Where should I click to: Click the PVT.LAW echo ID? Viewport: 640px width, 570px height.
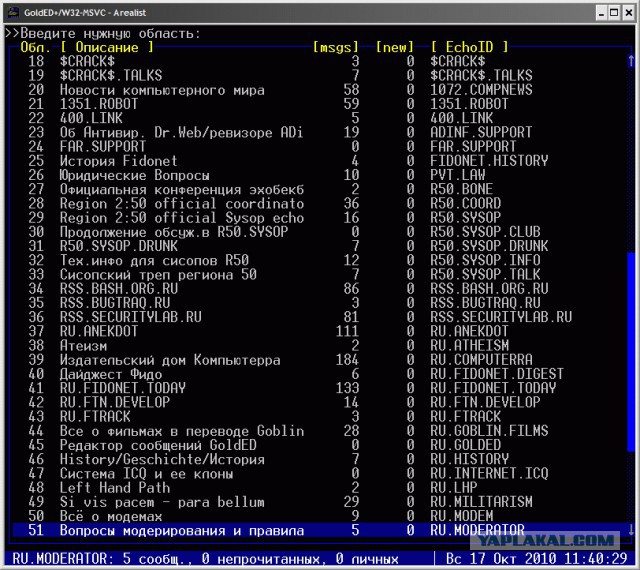coord(458,175)
